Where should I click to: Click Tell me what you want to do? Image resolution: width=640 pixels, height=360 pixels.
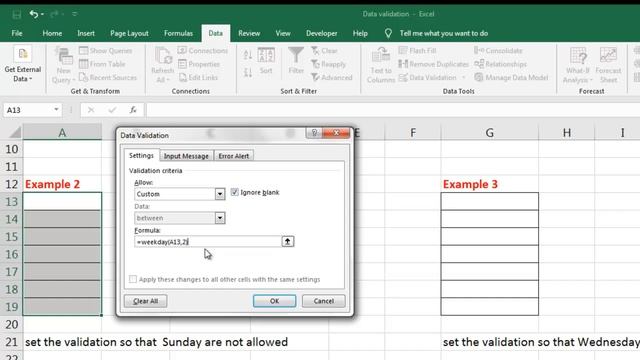pos(444,33)
